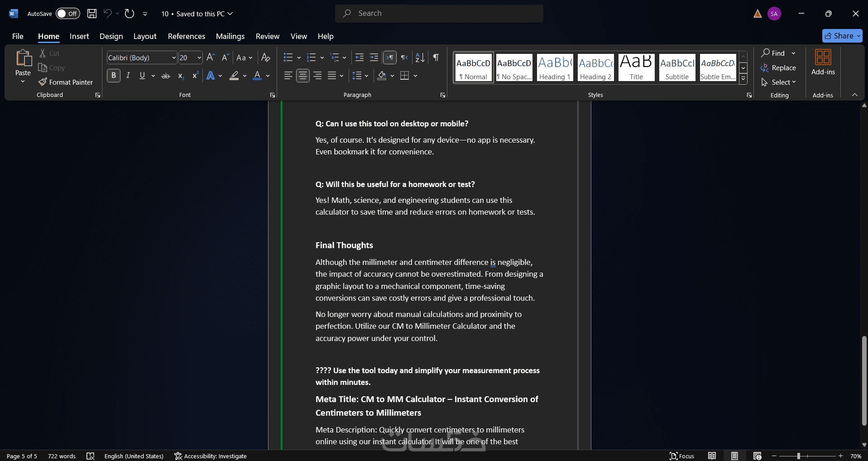Decrease paragraph indent
The width and height of the screenshot is (868, 461).
360,58
